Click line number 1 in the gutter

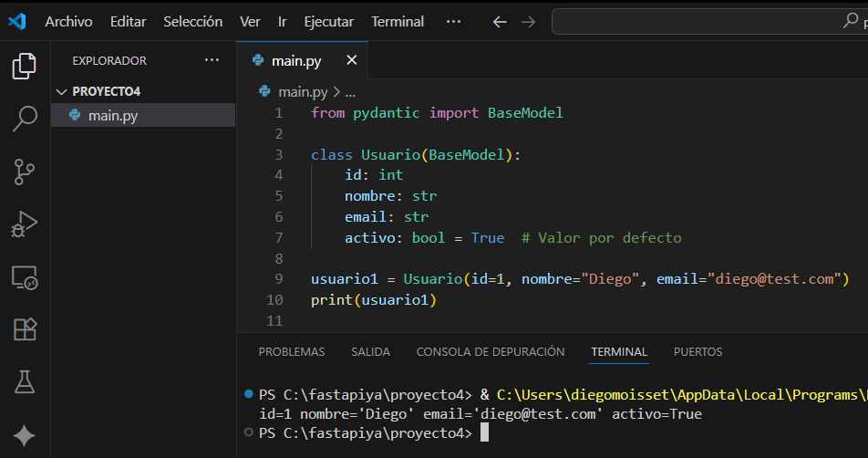point(278,113)
